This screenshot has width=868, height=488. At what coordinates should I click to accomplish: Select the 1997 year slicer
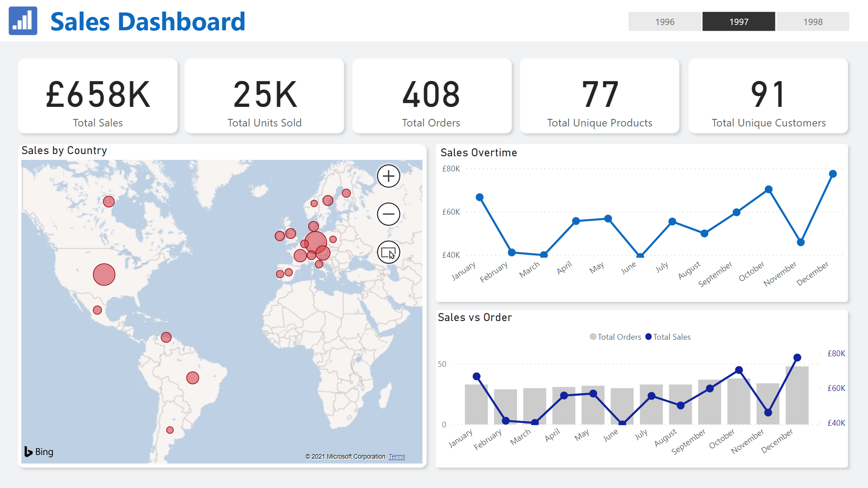tap(739, 22)
